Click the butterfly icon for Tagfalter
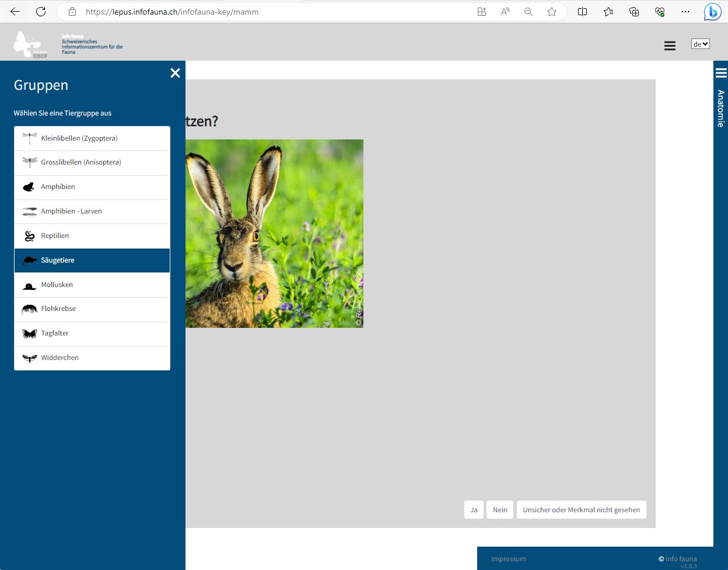Image resolution: width=728 pixels, height=570 pixels. click(x=29, y=334)
